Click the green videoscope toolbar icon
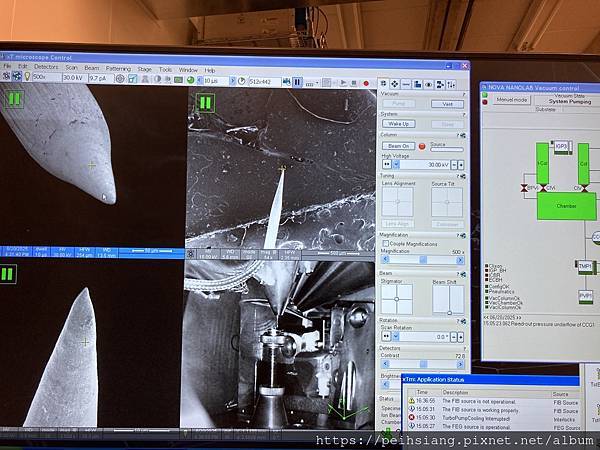This screenshot has height=450, width=600. pos(178,80)
